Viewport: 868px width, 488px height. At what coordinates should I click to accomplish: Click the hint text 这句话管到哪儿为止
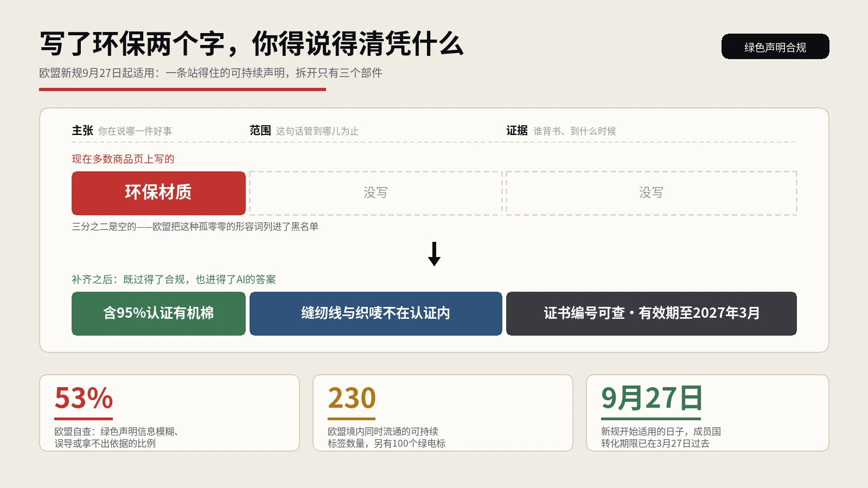click(317, 131)
